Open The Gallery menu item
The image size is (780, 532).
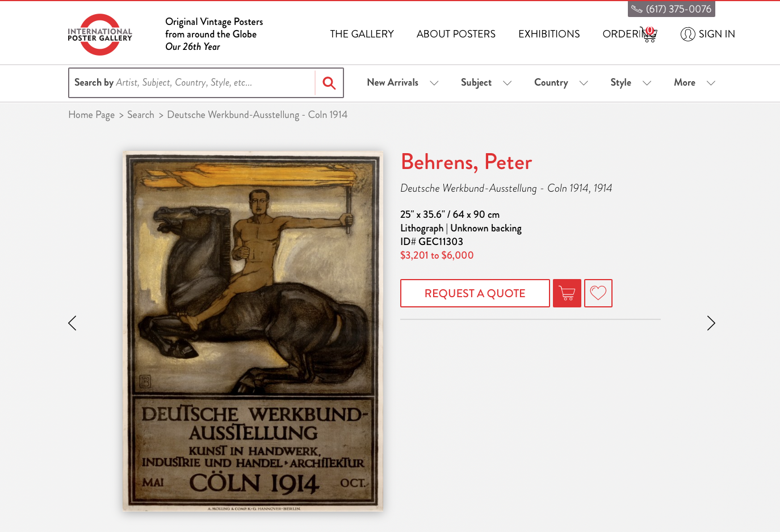(x=362, y=34)
